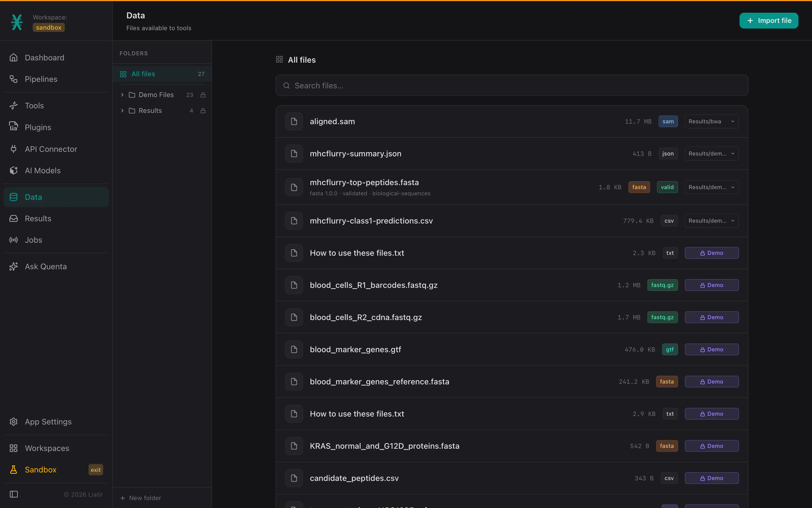
Task: Click the Sandbox flask icon
Action: (14, 469)
